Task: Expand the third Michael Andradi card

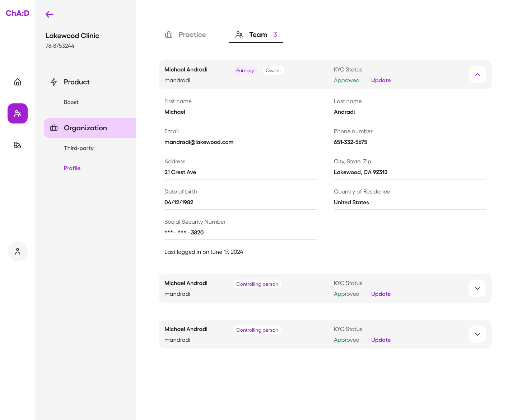Action: 477,334
